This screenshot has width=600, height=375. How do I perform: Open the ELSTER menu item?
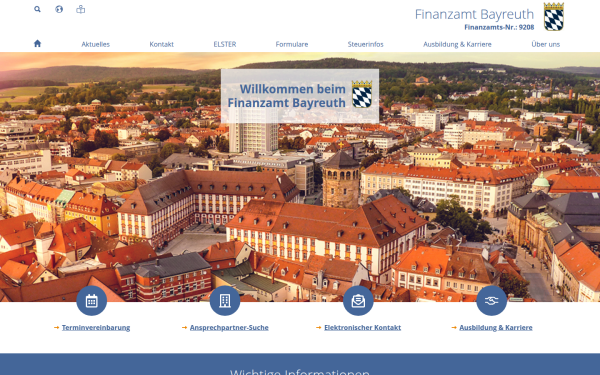[225, 44]
